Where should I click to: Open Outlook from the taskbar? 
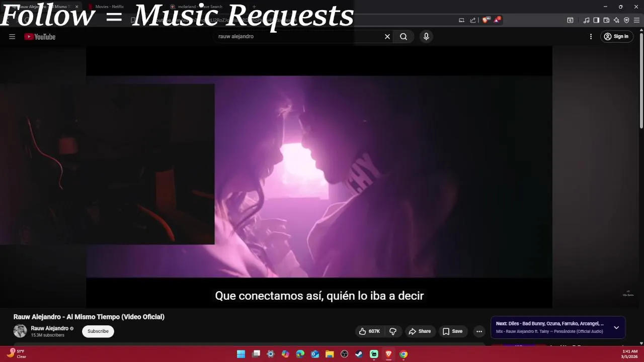tap(315, 354)
